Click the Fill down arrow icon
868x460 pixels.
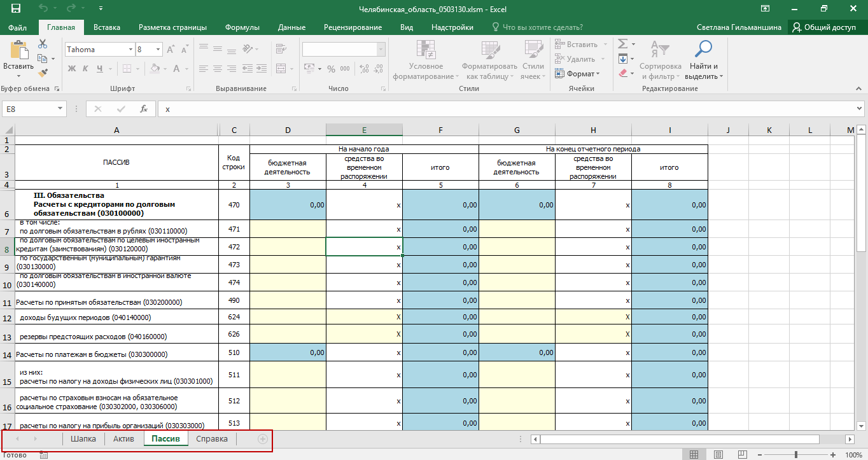622,59
